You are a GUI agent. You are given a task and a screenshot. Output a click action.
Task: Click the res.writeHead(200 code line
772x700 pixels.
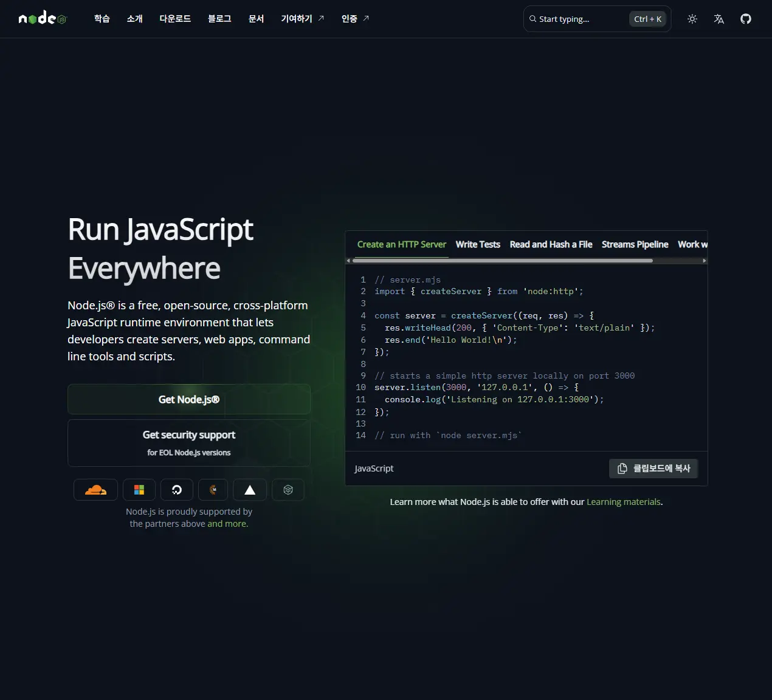(520, 328)
